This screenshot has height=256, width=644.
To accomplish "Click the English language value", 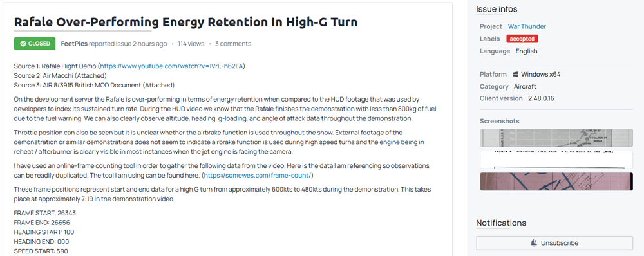I will [x=527, y=51].
